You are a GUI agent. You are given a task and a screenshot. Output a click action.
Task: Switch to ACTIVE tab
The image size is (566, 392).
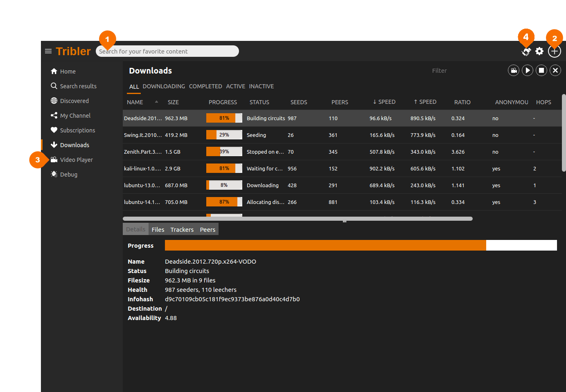[236, 86]
